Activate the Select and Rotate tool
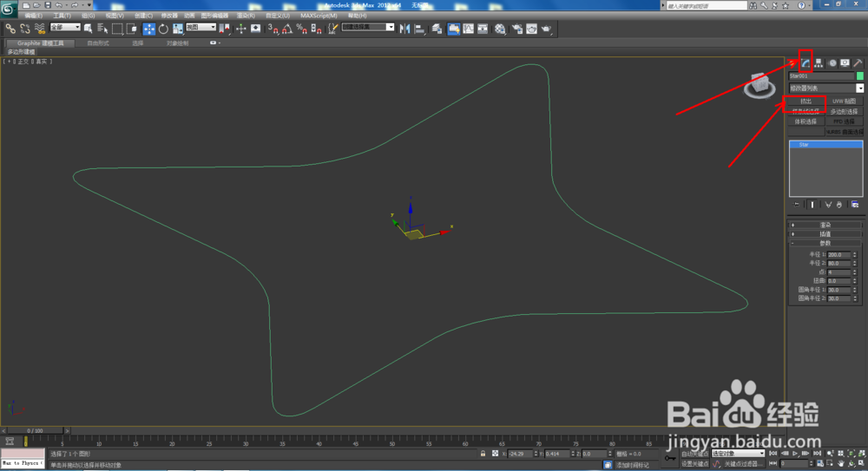The width and height of the screenshot is (868, 471). click(163, 29)
